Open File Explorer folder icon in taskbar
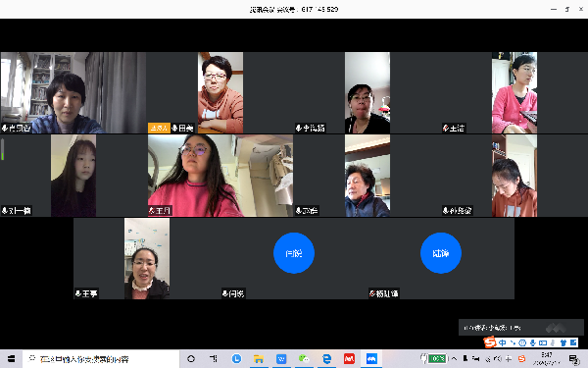588x368 pixels. tap(259, 359)
